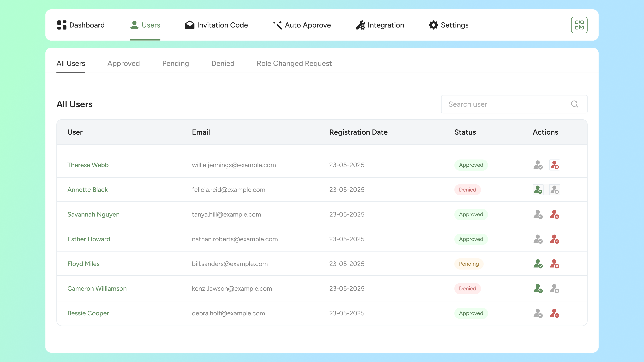Image resolution: width=644 pixels, height=362 pixels.
Task: Select the Users navigation item
Action: pyautogui.click(x=145, y=25)
